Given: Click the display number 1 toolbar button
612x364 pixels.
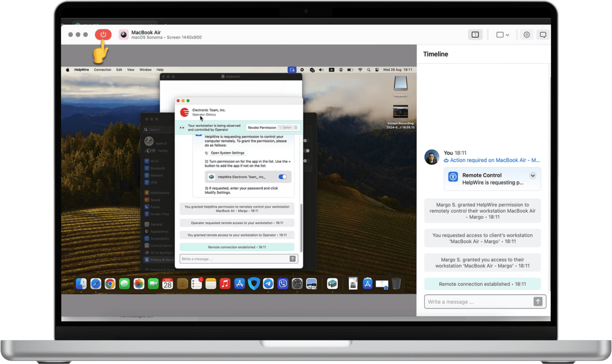Looking at the screenshot, I should [x=475, y=35].
